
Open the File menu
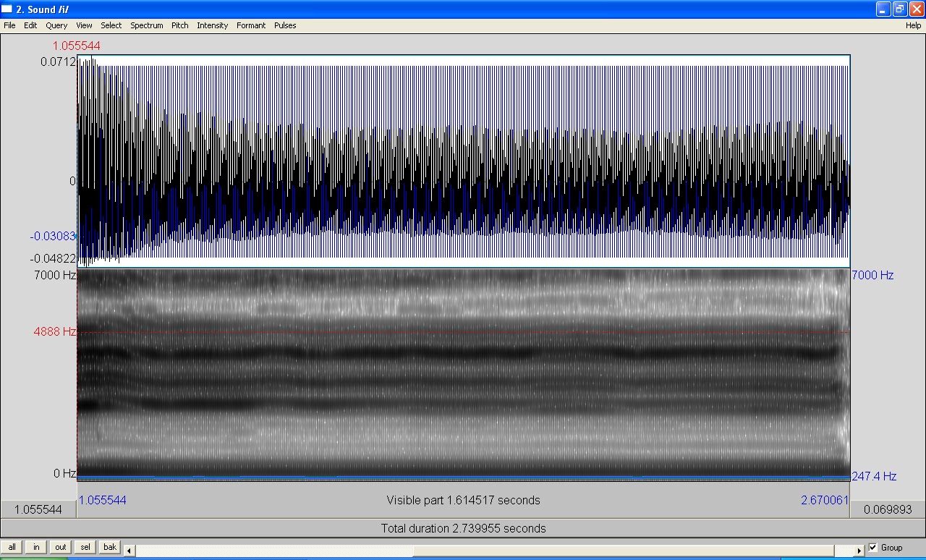pyautogui.click(x=9, y=25)
